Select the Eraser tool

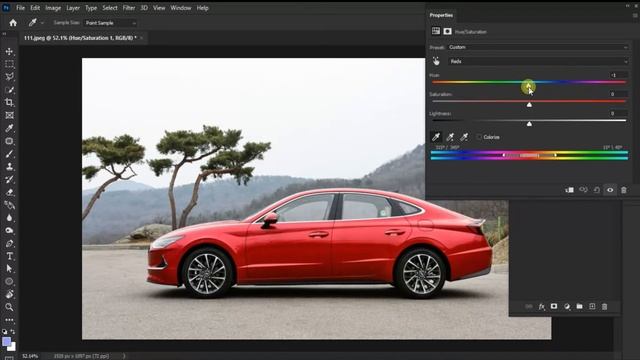tap(9, 192)
